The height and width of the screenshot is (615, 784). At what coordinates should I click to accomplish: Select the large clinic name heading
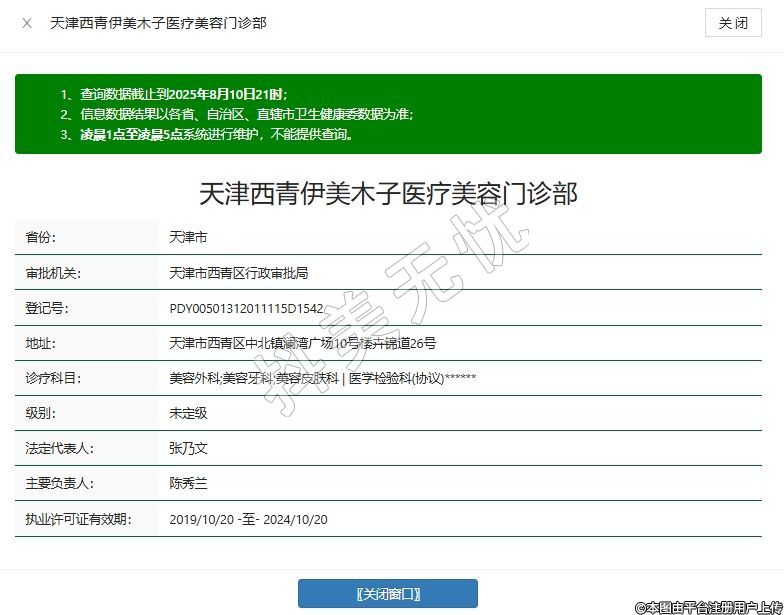[x=388, y=194]
